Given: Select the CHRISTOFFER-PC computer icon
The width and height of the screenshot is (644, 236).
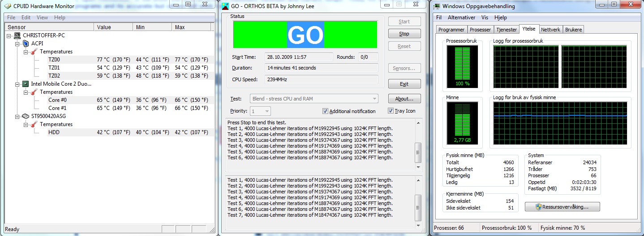Looking at the screenshot, I should pyautogui.click(x=17, y=35).
